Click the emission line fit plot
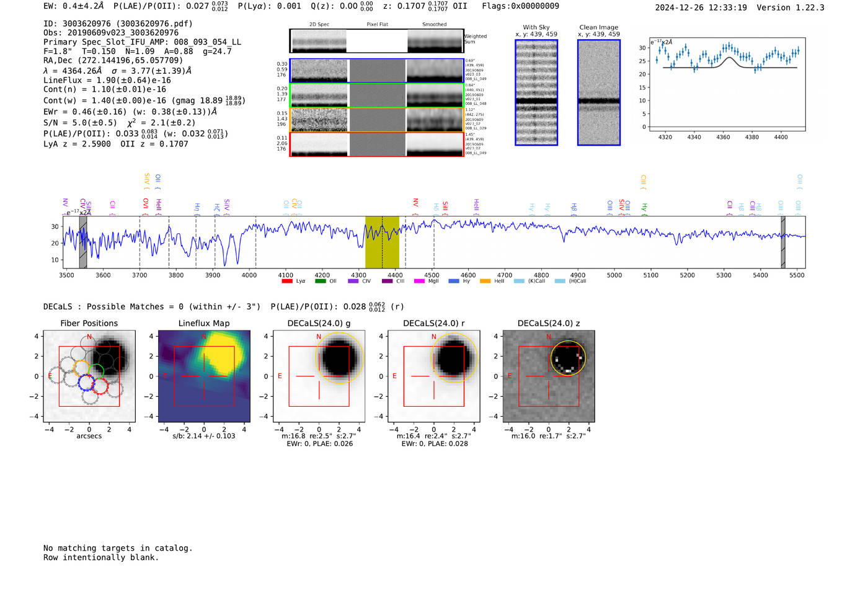Viewport: 868px width, 591px height. [727, 84]
